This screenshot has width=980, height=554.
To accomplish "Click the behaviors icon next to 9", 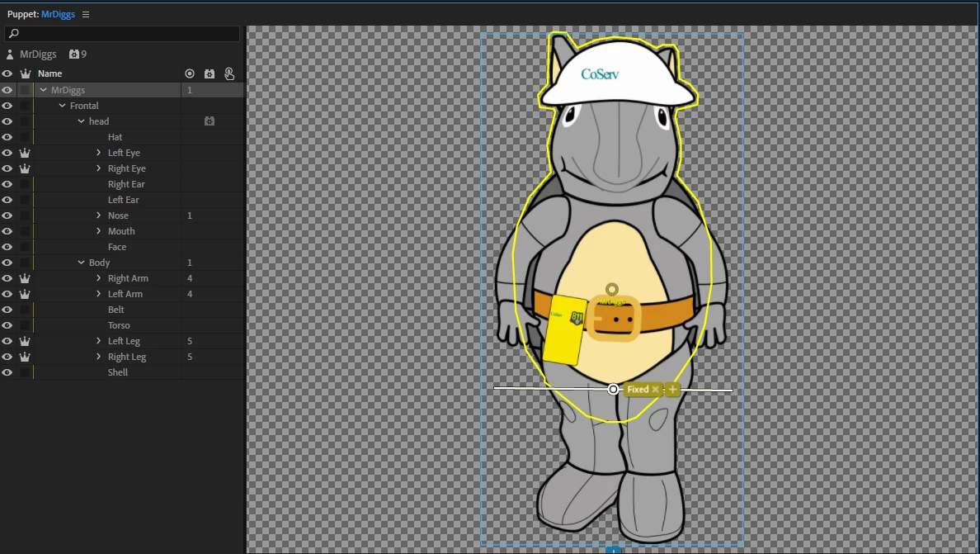I will click(x=73, y=54).
